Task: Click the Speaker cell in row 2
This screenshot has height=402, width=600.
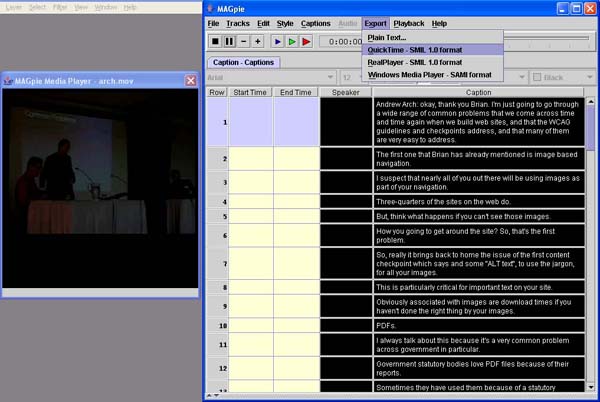Action: [x=346, y=159]
